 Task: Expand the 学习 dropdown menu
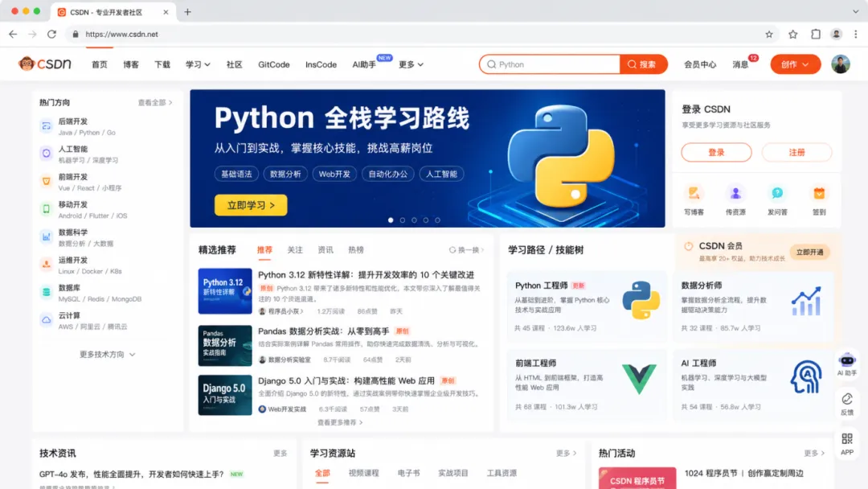tap(198, 65)
